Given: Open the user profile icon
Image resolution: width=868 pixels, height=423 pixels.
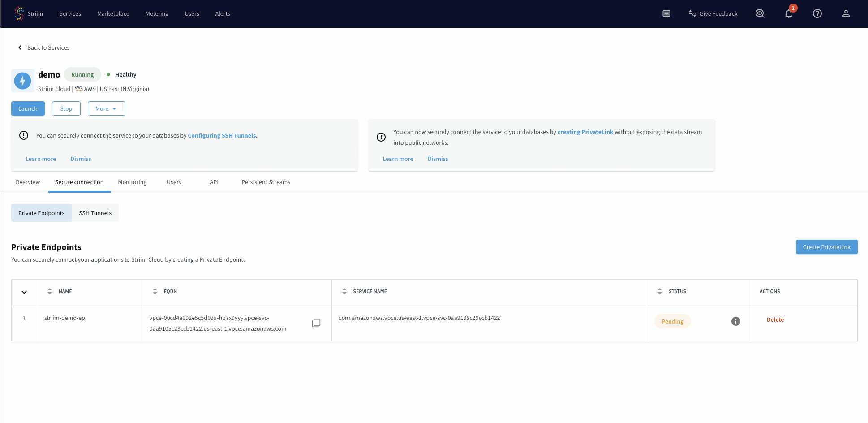Looking at the screenshot, I should 846,13.
